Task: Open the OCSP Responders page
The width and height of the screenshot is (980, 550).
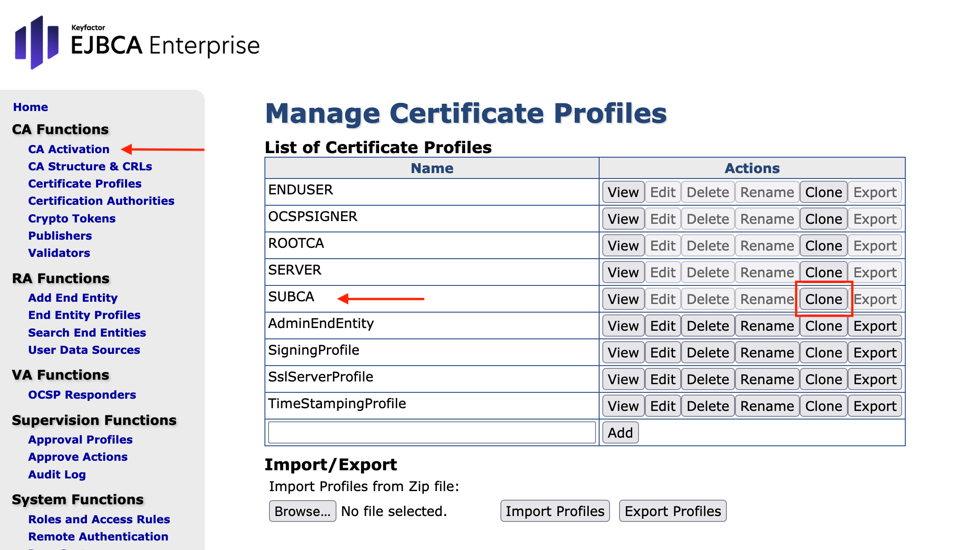Action: tap(82, 395)
